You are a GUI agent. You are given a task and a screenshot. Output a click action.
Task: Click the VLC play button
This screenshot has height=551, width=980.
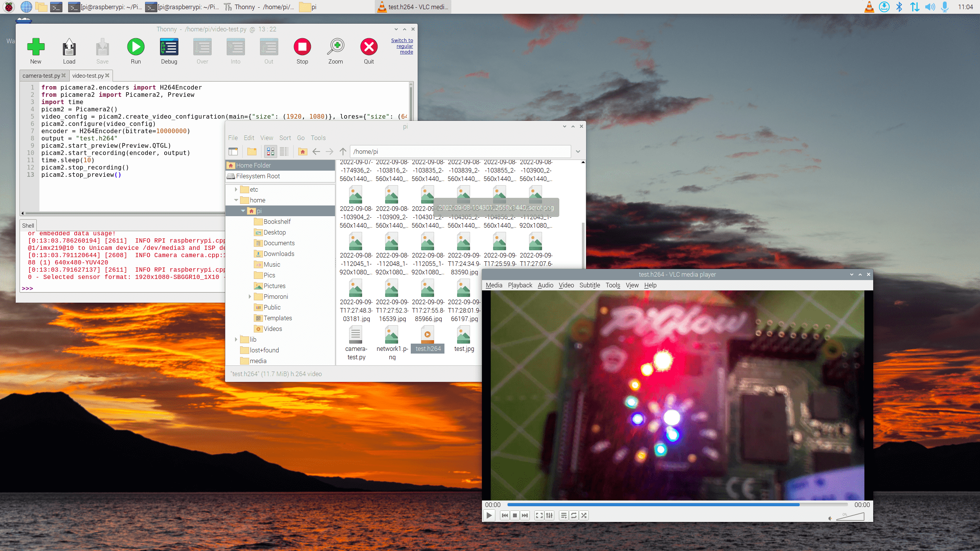click(490, 515)
